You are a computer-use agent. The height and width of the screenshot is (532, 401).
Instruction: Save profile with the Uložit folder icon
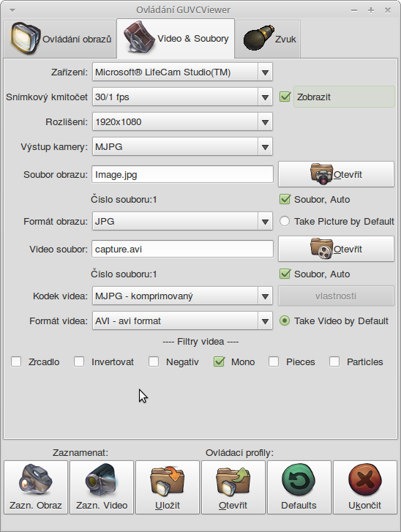coord(168,481)
